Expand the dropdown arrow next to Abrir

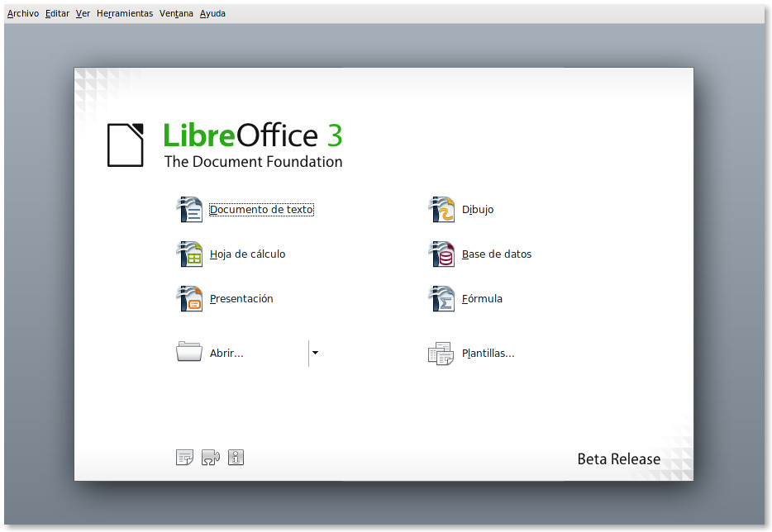(x=315, y=353)
